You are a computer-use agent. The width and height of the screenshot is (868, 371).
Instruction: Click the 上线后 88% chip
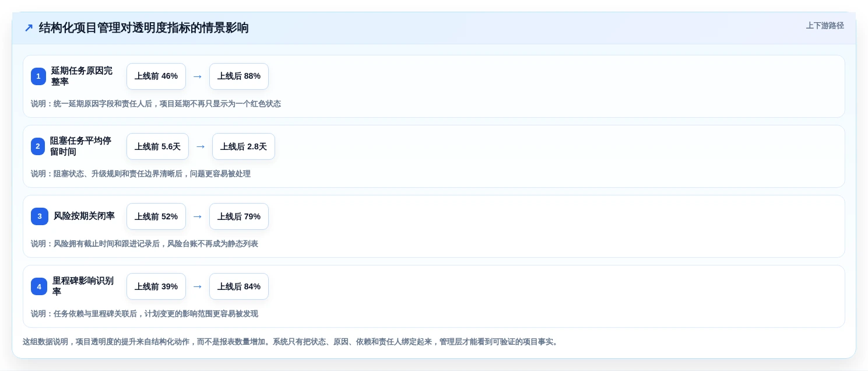point(239,76)
